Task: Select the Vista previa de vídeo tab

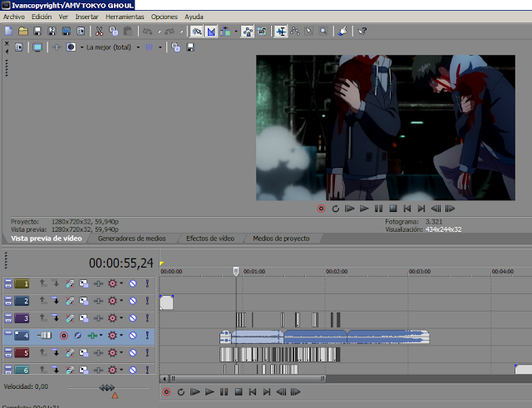Action: click(x=47, y=238)
